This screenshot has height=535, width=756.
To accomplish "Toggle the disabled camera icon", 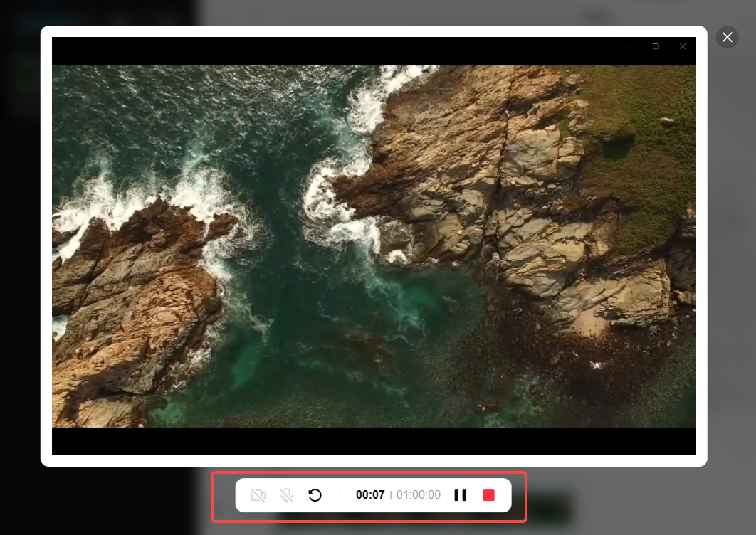I will tap(258, 495).
